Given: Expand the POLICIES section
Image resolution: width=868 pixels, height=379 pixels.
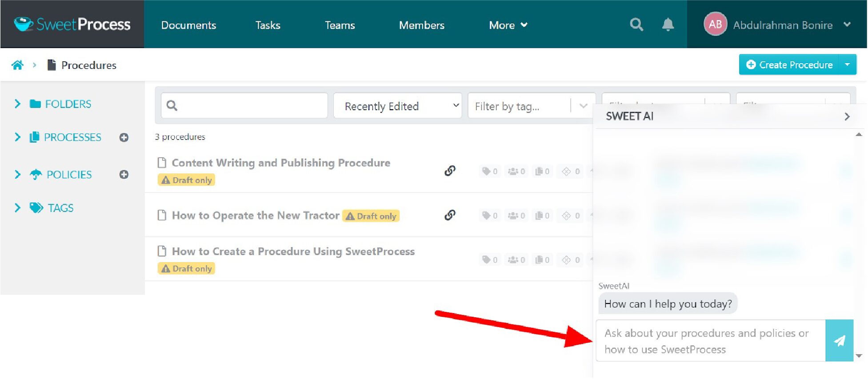Looking at the screenshot, I should click(17, 175).
